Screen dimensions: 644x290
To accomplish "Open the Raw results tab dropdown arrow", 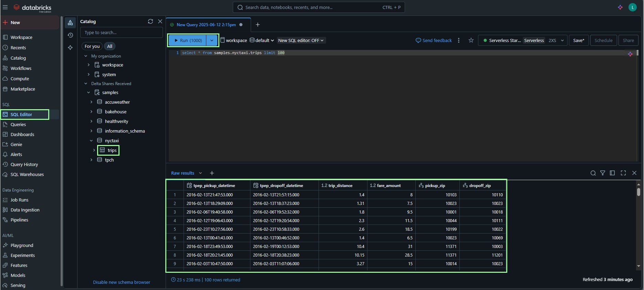I will [x=200, y=173].
